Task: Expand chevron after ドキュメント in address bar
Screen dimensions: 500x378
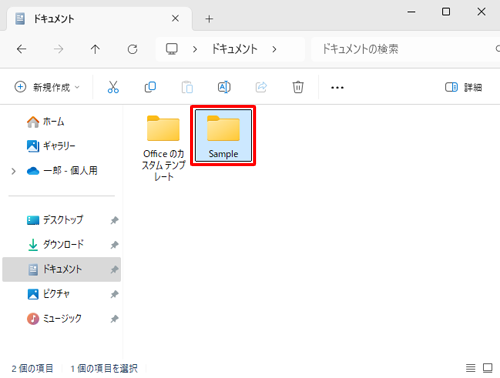Action: [274, 49]
